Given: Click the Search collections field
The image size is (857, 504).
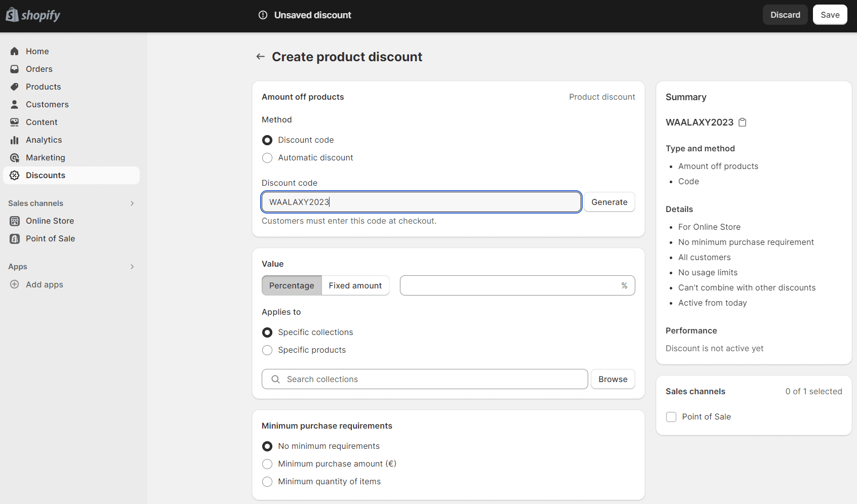Looking at the screenshot, I should tap(425, 379).
